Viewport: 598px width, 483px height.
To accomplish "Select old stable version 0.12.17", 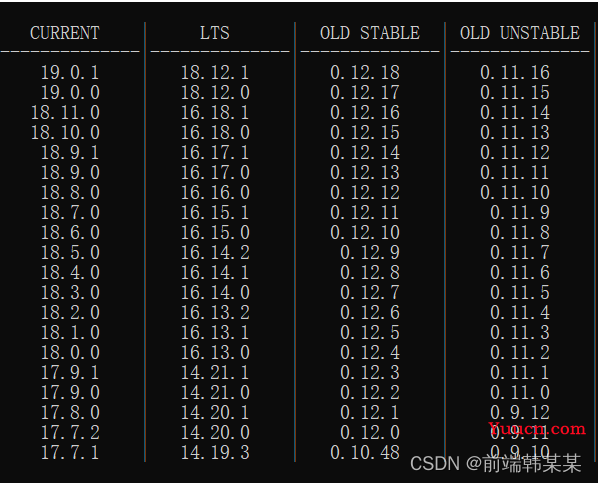I will pos(365,92).
